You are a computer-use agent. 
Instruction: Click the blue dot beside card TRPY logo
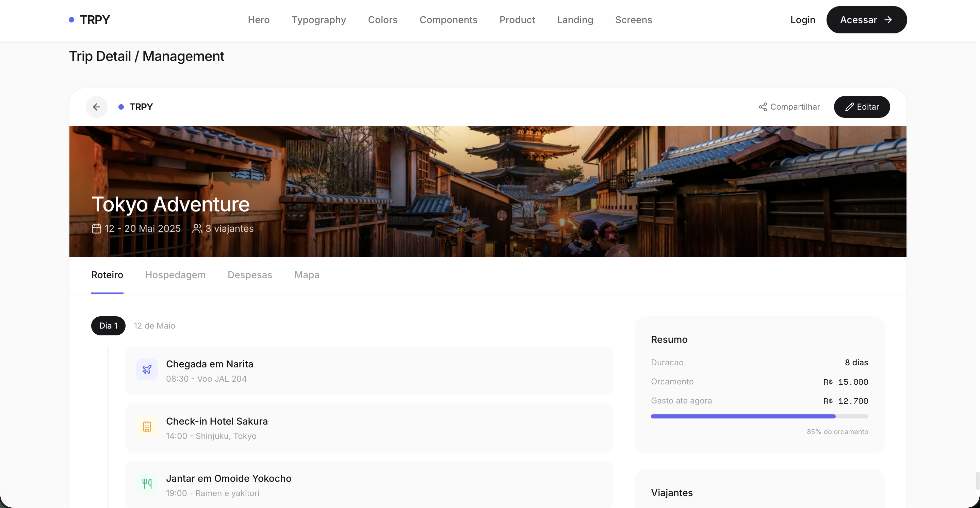[121, 107]
